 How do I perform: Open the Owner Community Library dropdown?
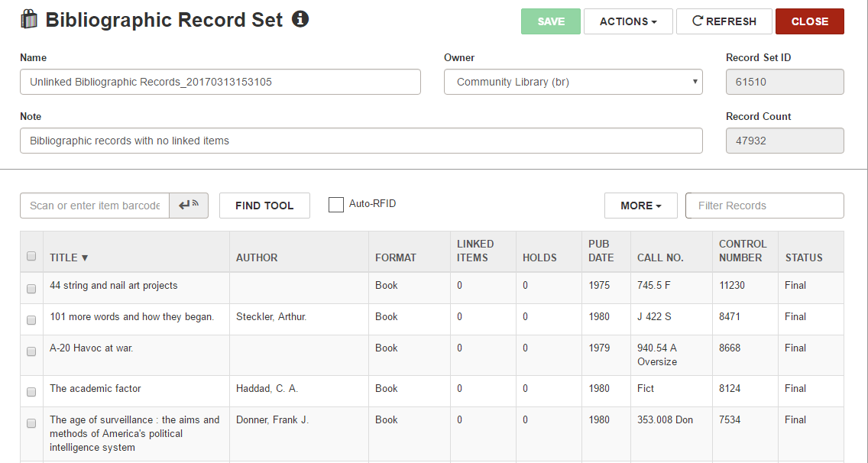573,82
